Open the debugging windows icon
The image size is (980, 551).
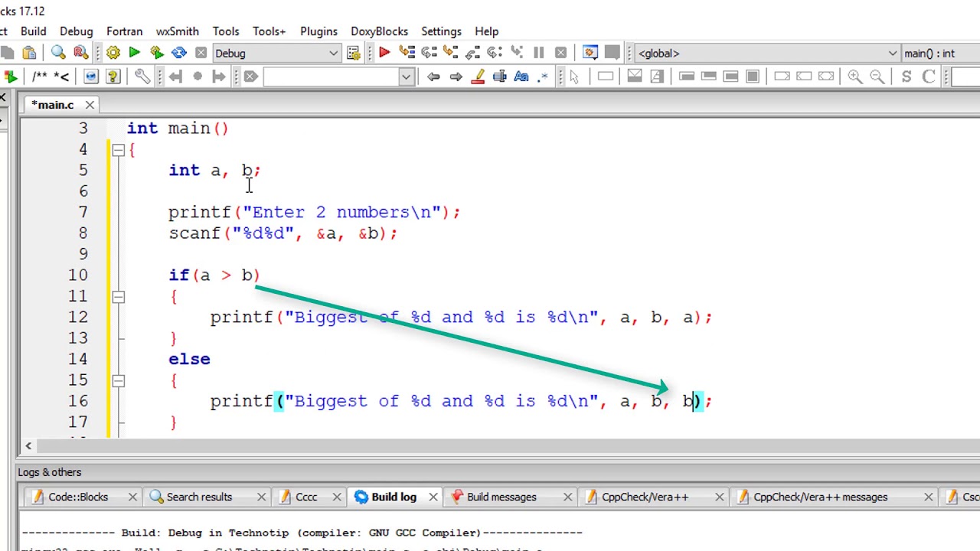590,53
